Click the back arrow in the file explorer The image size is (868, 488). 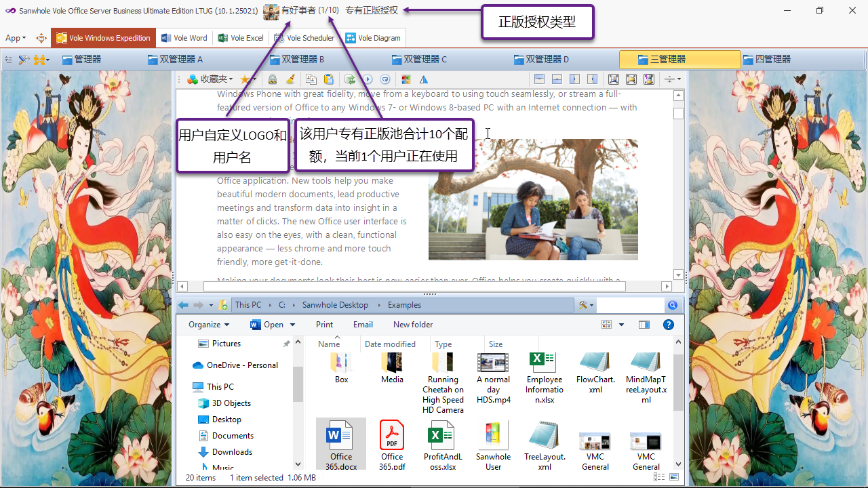(184, 305)
